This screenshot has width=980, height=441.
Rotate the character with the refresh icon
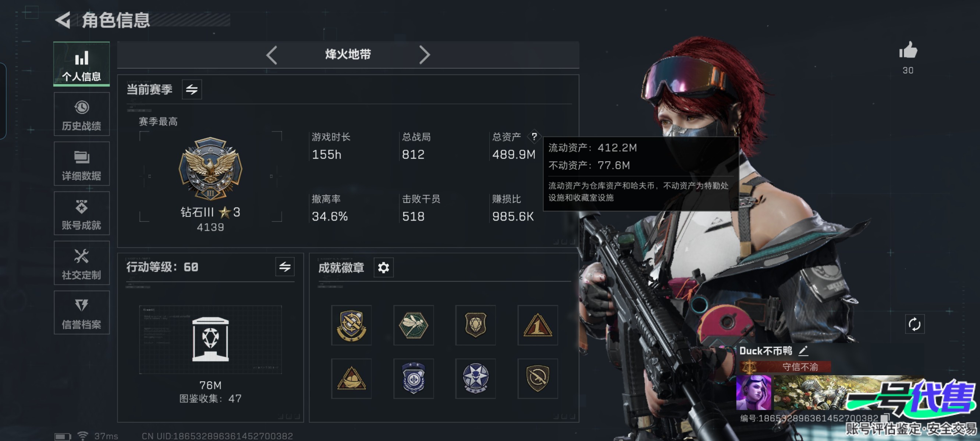pos(914,325)
